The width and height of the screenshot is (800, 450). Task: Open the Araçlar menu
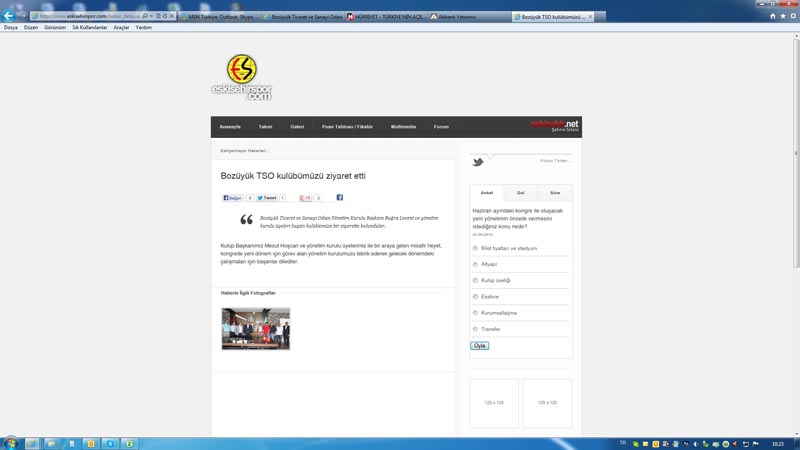(x=121, y=28)
